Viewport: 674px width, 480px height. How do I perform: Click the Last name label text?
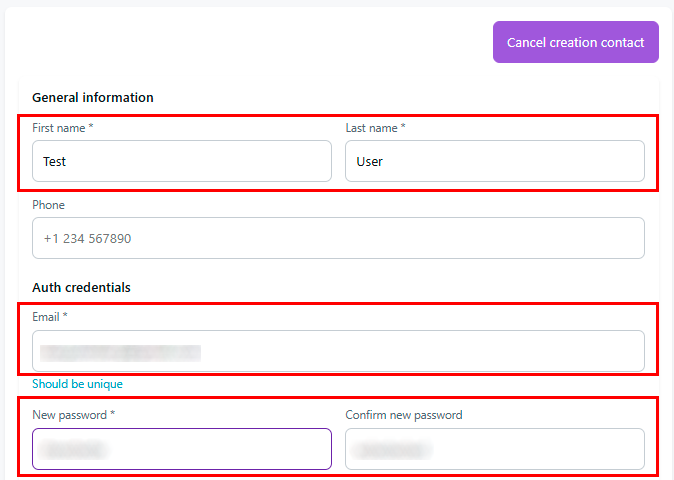(x=372, y=128)
